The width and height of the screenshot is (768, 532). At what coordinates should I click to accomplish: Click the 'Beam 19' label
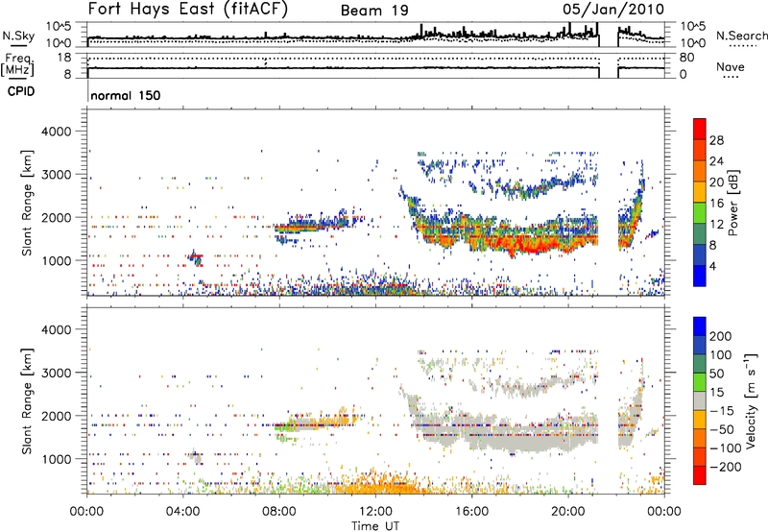point(374,11)
